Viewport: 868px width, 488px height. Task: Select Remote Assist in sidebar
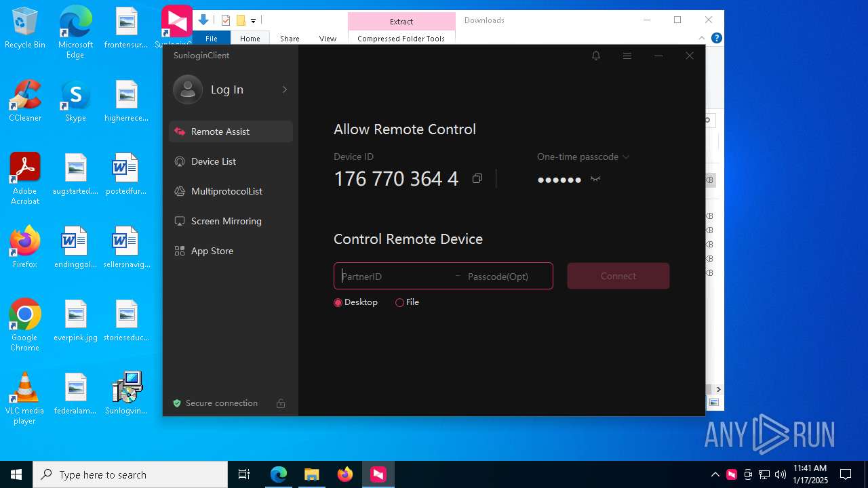tap(231, 131)
